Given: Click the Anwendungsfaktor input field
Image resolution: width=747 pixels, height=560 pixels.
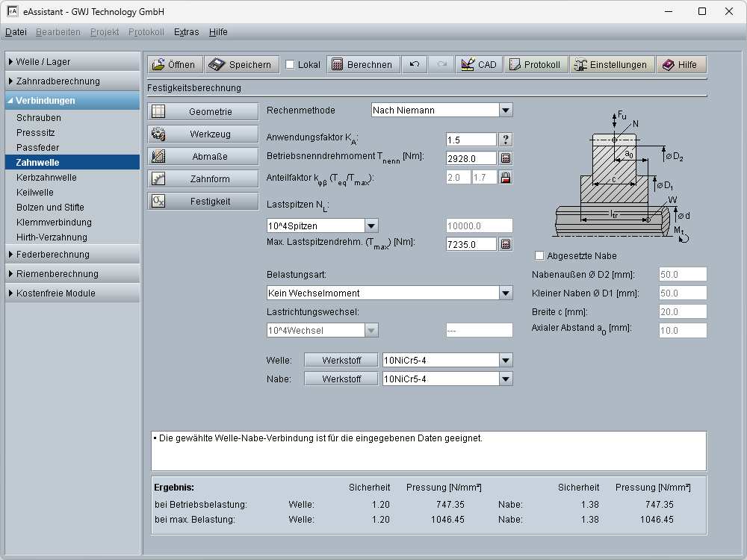Looking at the screenshot, I should pos(471,140).
